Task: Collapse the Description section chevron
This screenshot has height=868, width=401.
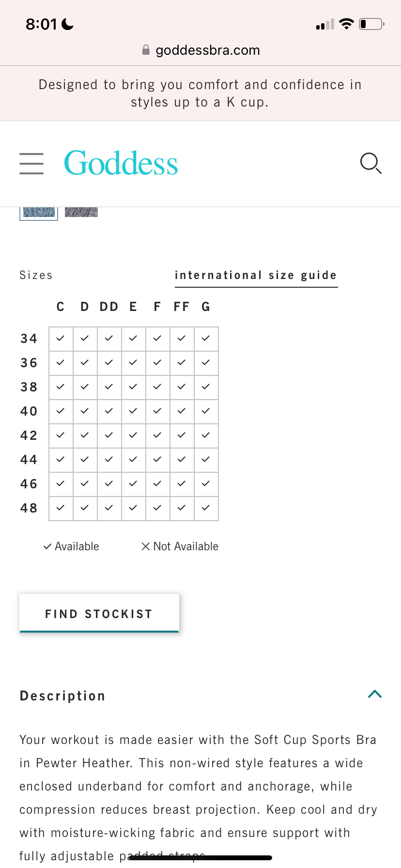Action: point(375,694)
